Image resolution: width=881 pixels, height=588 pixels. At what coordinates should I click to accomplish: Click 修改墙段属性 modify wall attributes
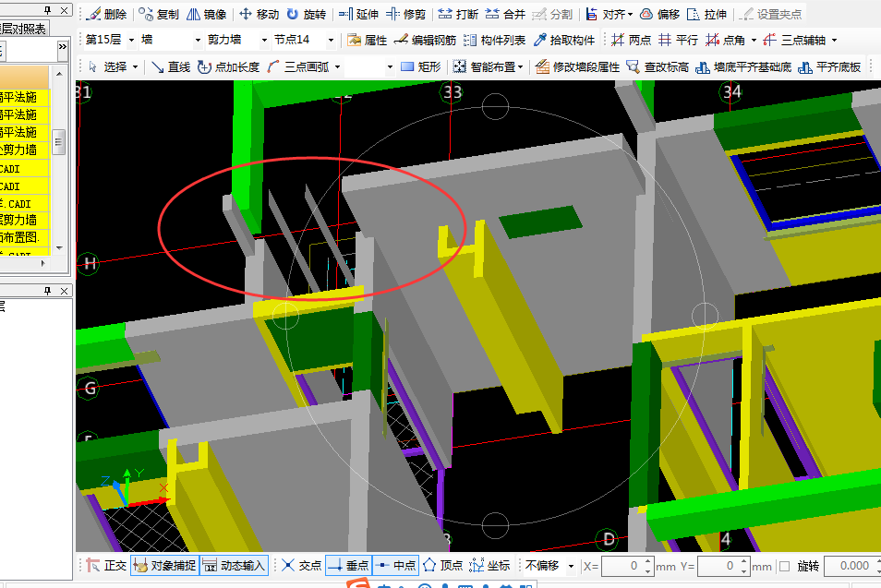point(577,66)
